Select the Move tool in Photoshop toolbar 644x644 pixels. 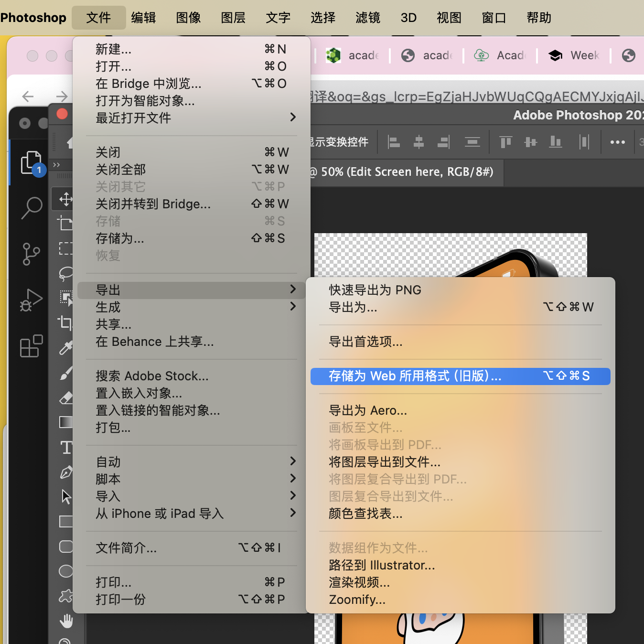[65, 198]
